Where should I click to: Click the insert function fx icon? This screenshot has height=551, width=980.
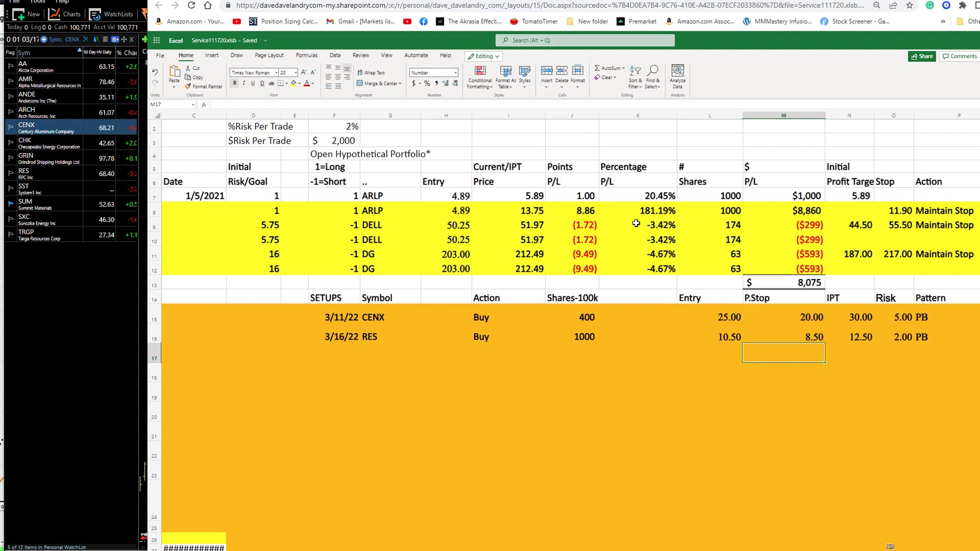pyautogui.click(x=203, y=104)
